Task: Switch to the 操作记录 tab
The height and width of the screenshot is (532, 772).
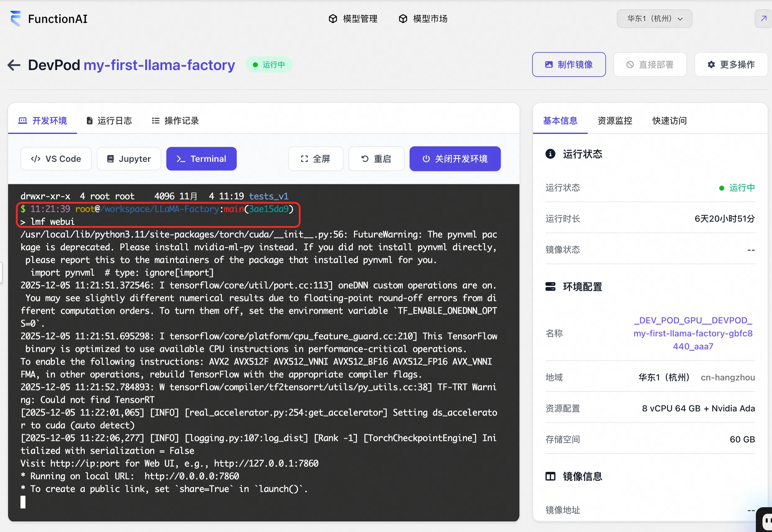Action: pyautogui.click(x=176, y=121)
